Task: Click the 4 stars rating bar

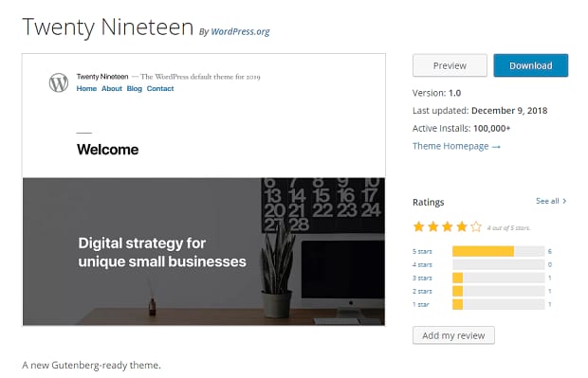Action: pos(498,265)
